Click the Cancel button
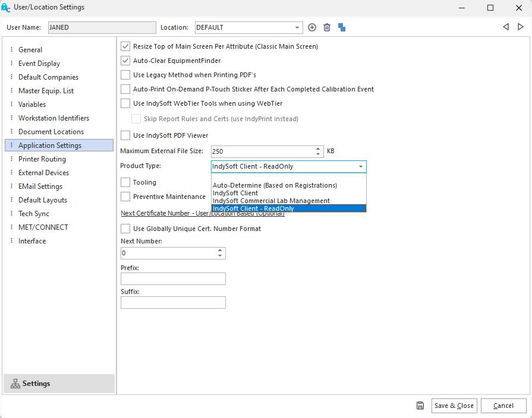The width and height of the screenshot is (532, 418). (x=503, y=406)
